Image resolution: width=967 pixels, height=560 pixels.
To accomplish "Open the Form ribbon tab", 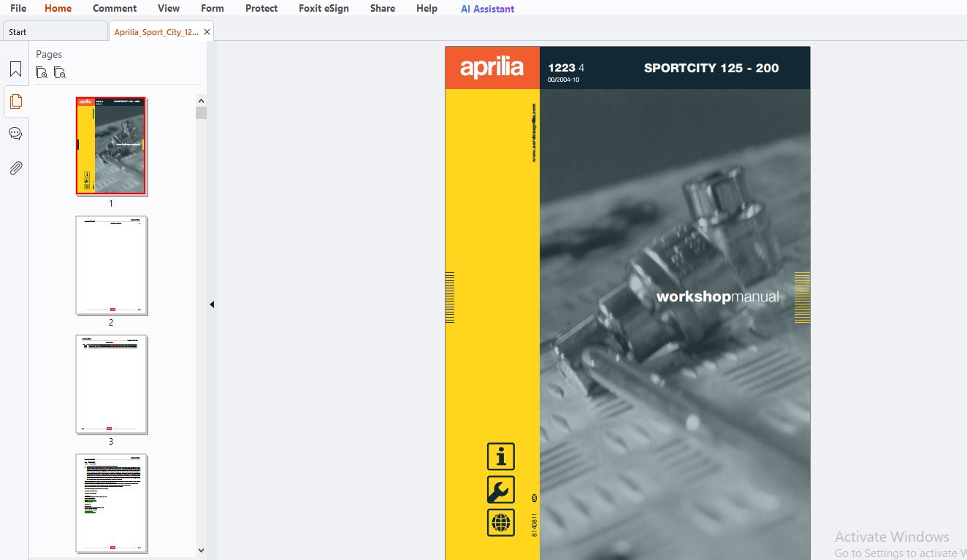I will [x=213, y=8].
